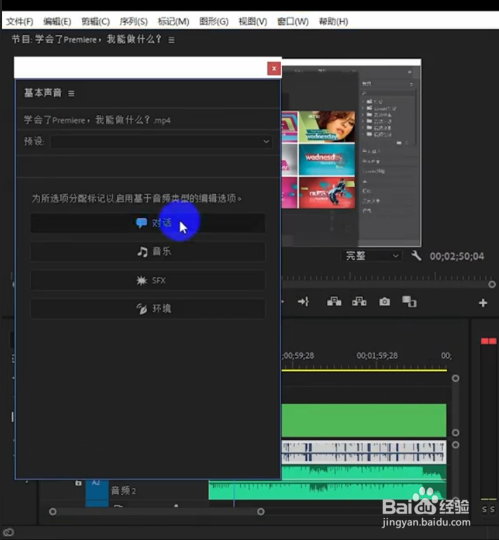
Task: Open the 图形(G) menu
Action: pyautogui.click(x=214, y=21)
